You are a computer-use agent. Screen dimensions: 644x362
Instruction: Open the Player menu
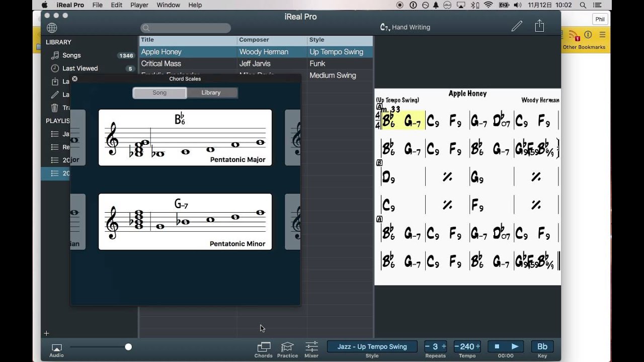[x=139, y=5]
